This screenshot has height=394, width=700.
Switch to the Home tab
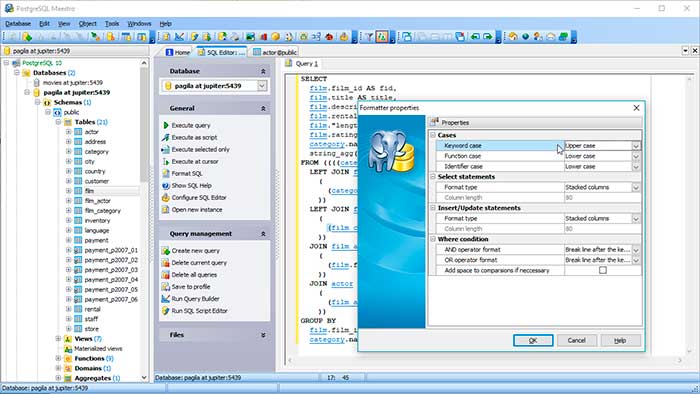(178, 52)
